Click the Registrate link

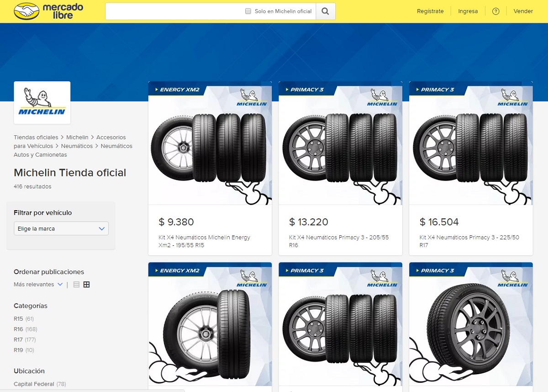click(430, 11)
